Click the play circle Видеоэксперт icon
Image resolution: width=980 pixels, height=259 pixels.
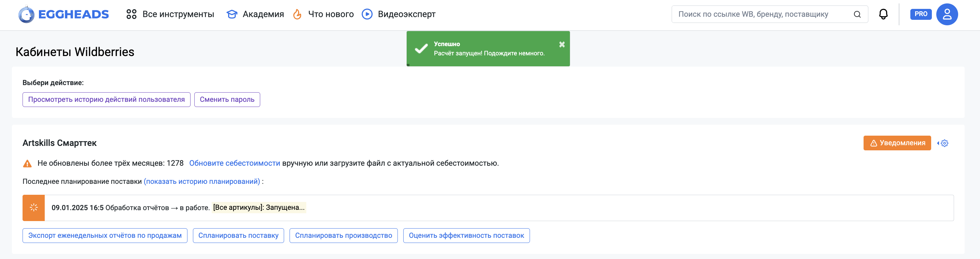[x=367, y=14]
